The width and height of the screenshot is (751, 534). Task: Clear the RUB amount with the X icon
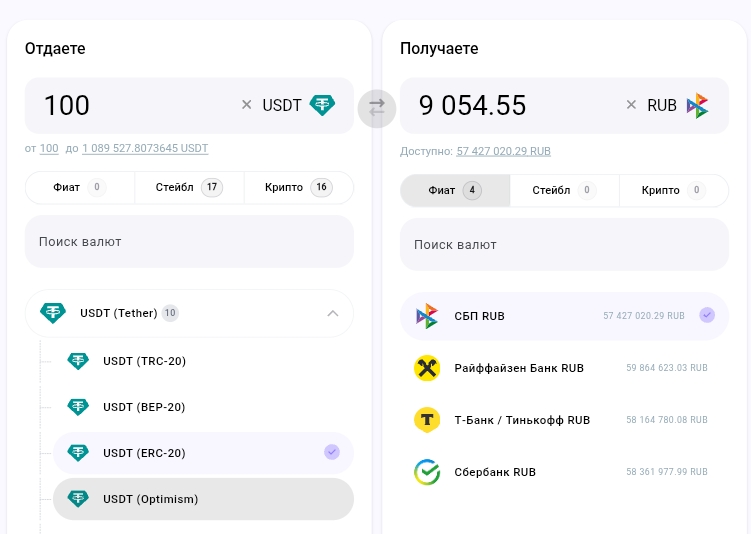631,105
